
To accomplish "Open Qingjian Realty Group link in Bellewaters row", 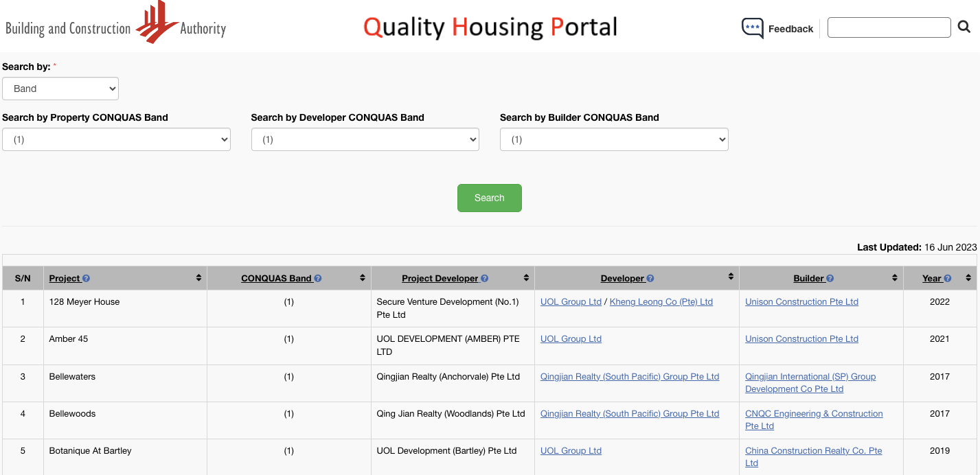I will (630, 377).
